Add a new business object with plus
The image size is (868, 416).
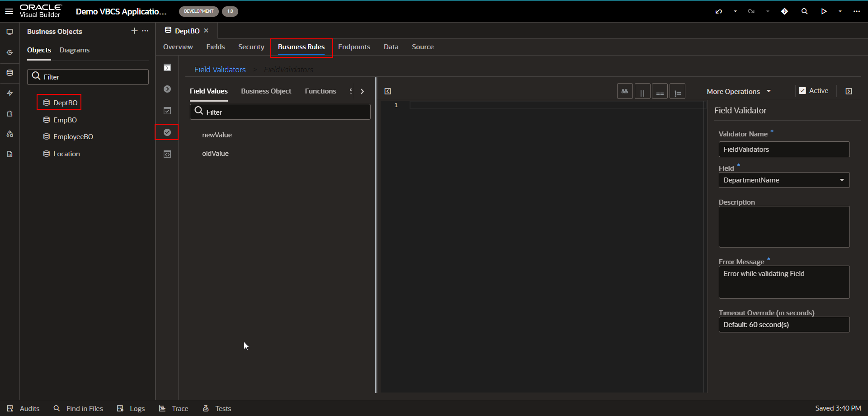point(134,31)
